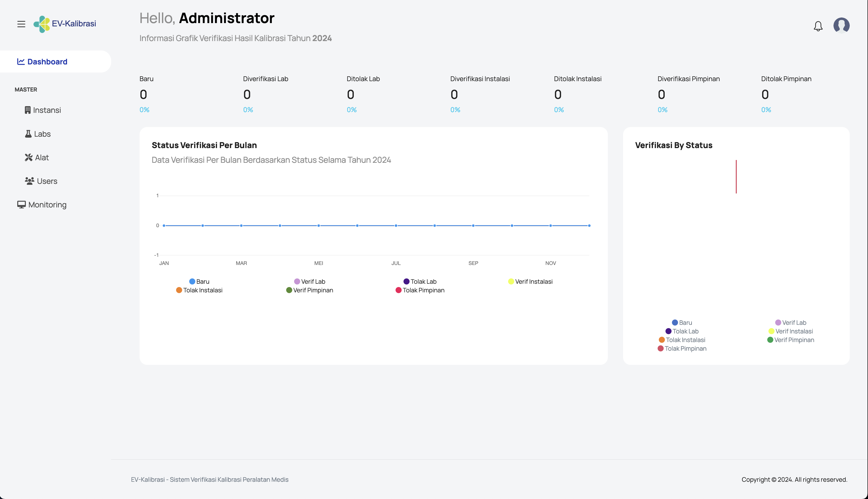Screen dimensions: 868x499
Task: Click the EV-Kalibrasi logo icon
Action: (42, 24)
